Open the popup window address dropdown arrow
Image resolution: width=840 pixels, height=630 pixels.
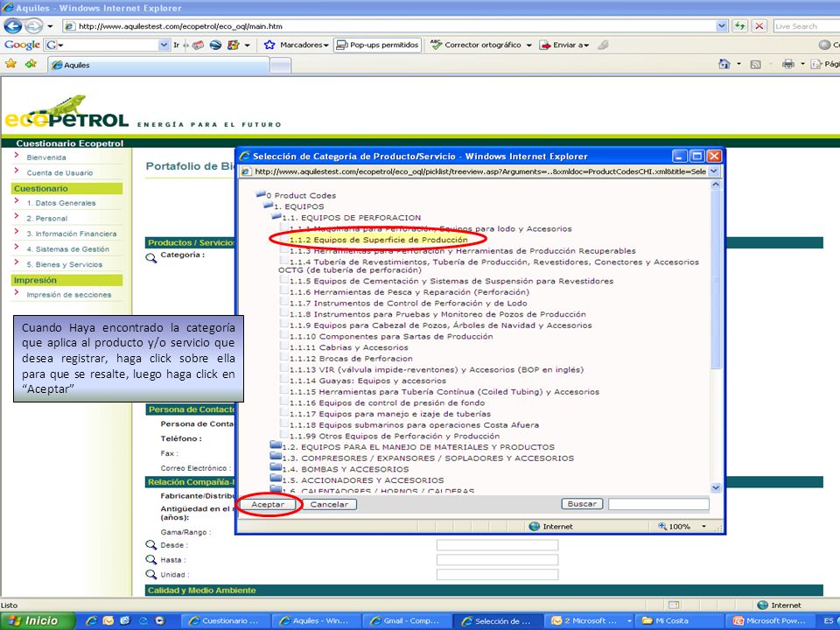714,171
